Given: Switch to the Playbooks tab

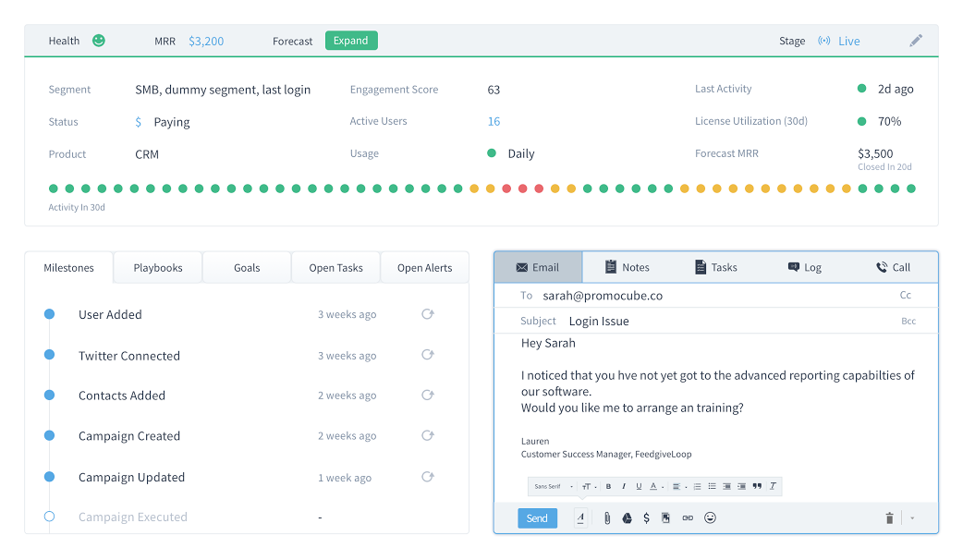Looking at the screenshot, I should [x=158, y=268].
